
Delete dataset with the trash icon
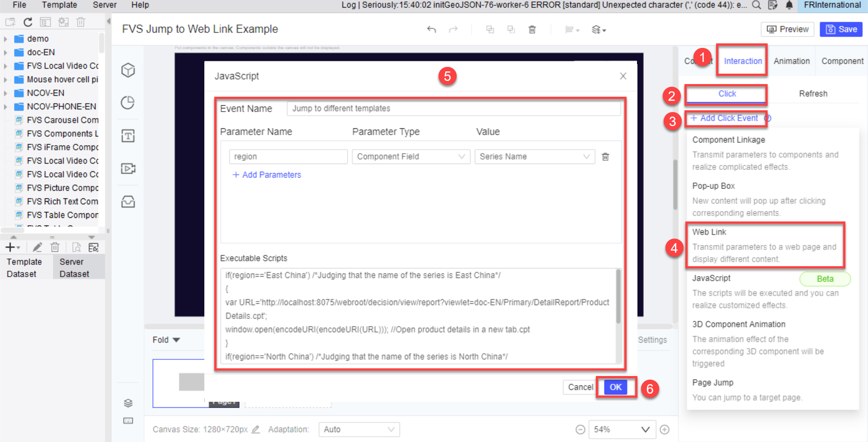pos(55,247)
